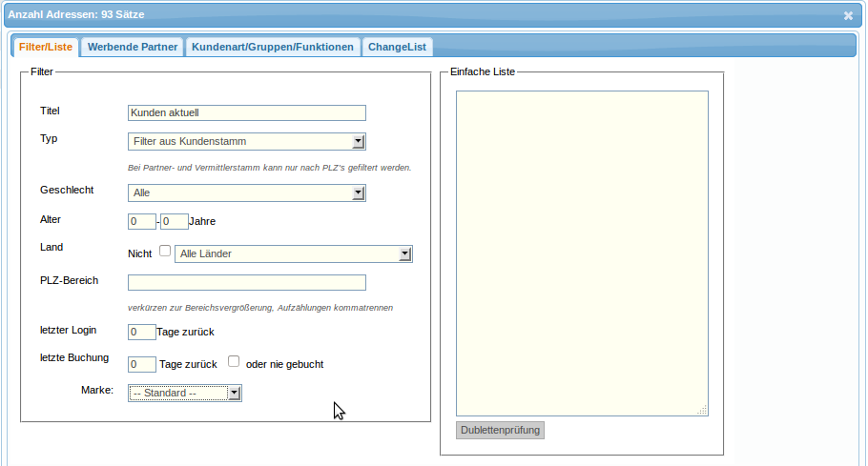Enable the Nicht checkbox for Land
868x466 pixels.
pyautogui.click(x=164, y=252)
